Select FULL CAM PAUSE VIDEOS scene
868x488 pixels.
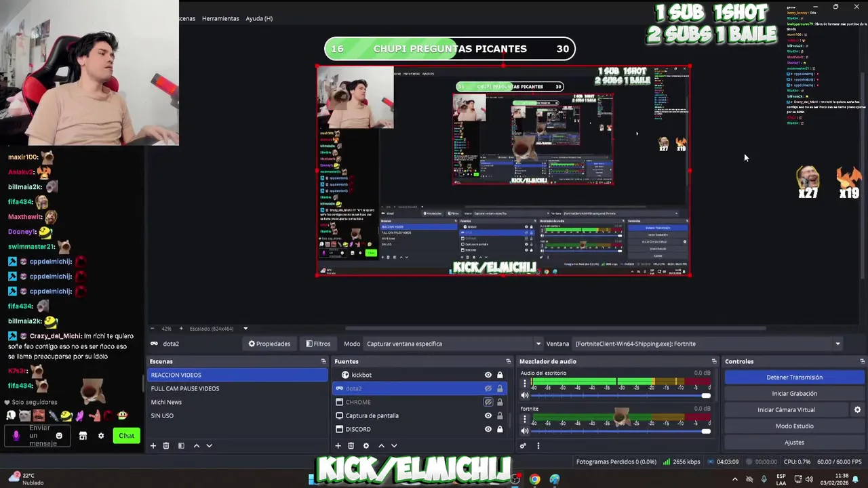237,388
